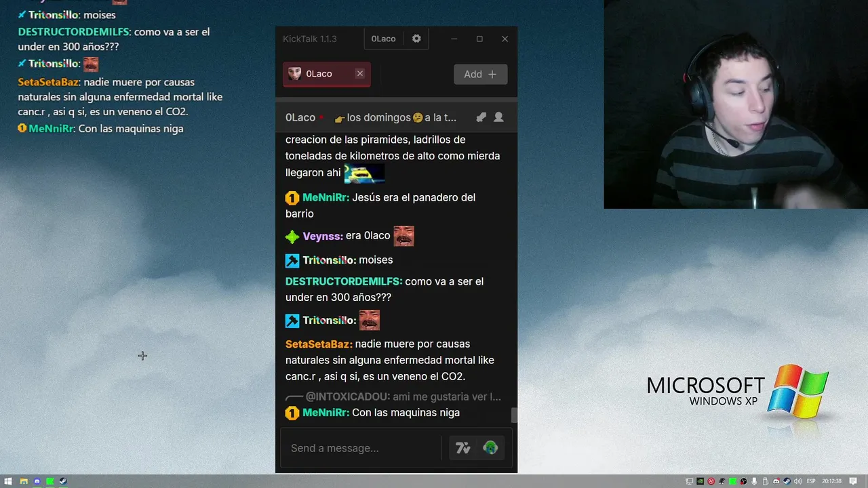Open the Kick emote picker globe icon
Viewport: 868px width, 488px height.
coord(490,448)
